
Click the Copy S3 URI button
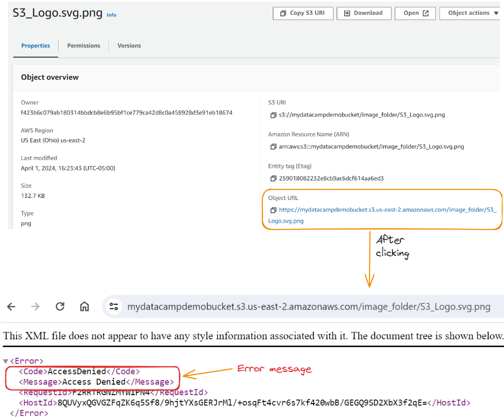pyautogui.click(x=303, y=13)
